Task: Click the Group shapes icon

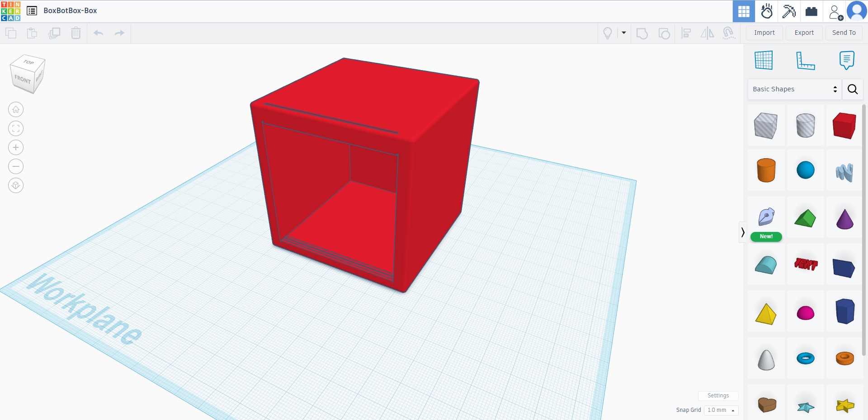Action: tap(642, 33)
